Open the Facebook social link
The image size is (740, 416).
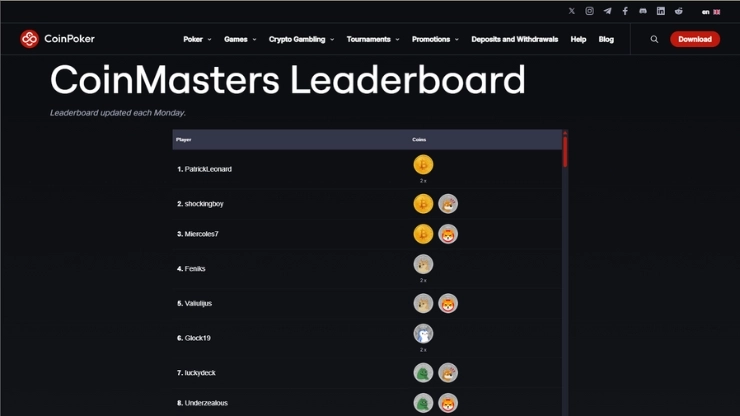(x=625, y=11)
